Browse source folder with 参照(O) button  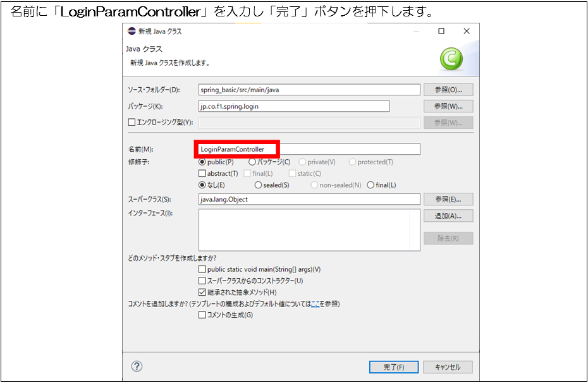[448, 90]
